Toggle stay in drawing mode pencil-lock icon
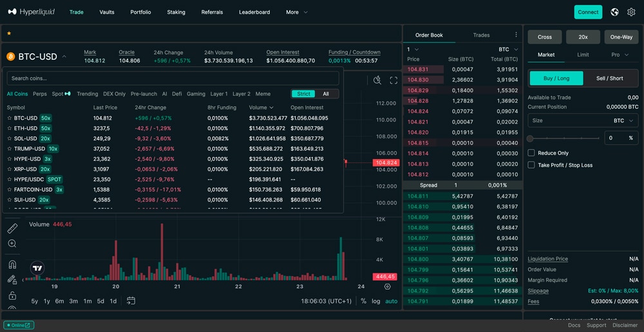Image resolution: width=644 pixels, height=332 pixels. (12, 280)
